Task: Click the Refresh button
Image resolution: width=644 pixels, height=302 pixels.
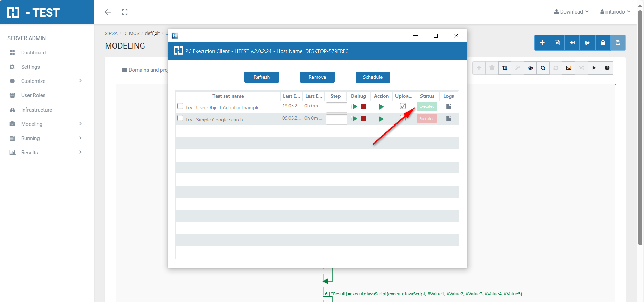Action: tap(262, 77)
